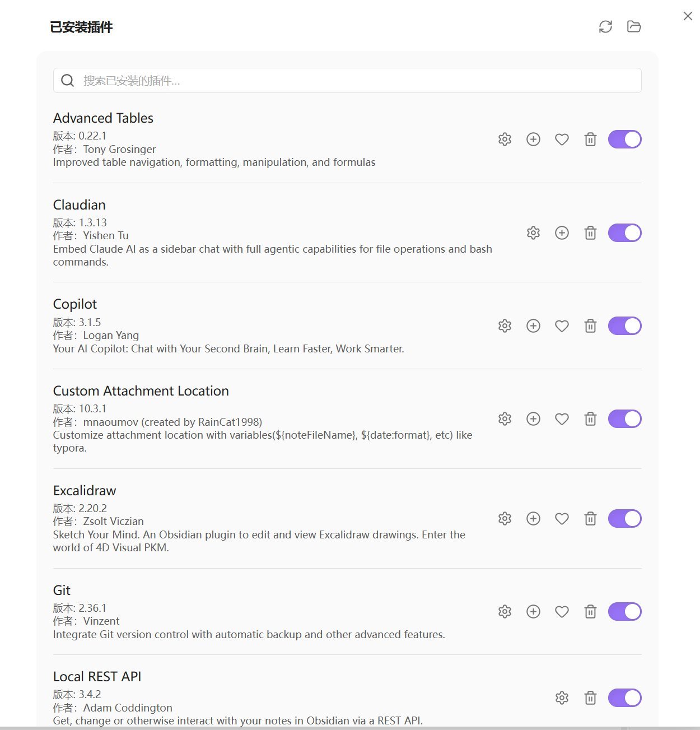The width and height of the screenshot is (700, 730).
Task: Click plus icon for Custom Attachment Location
Action: (533, 419)
